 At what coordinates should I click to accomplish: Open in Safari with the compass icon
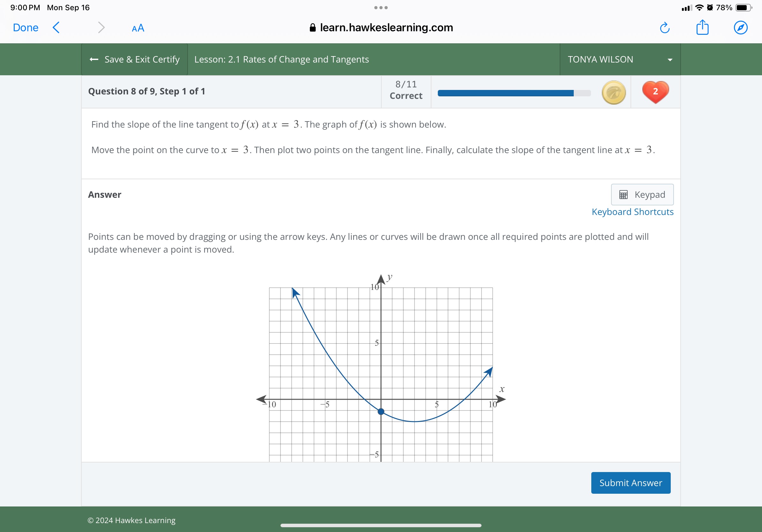(740, 27)
